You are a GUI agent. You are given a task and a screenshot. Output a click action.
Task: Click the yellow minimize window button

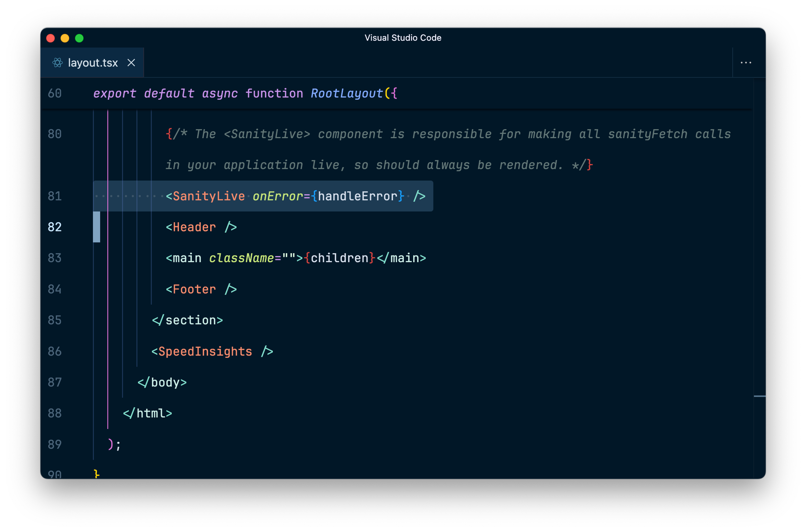point(65,38)
